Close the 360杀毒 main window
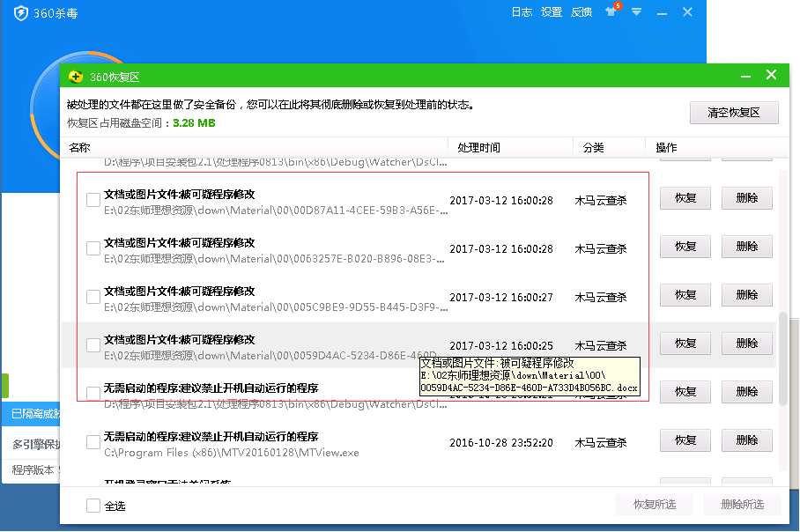This screenshot has height=532, width=800. (x=688, y=11)
